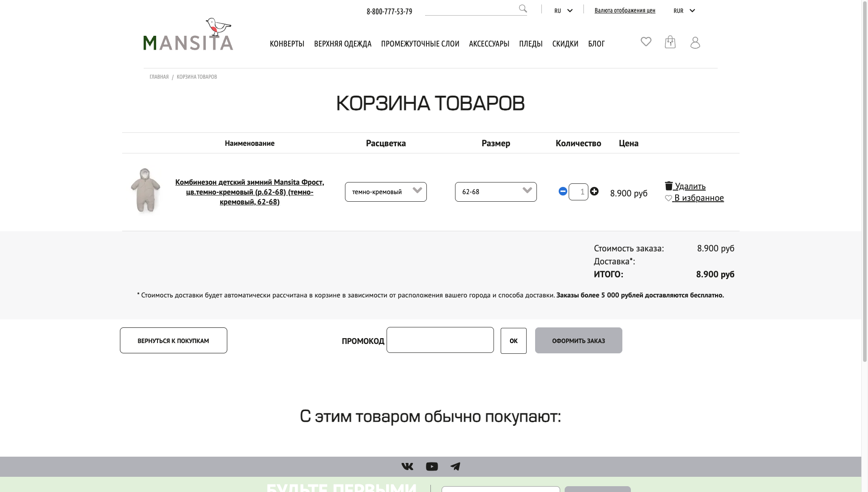Screen dimensions: 868x492
Task: Decrease quantity with the blue minus icon
Action: [x=563, y=191]
